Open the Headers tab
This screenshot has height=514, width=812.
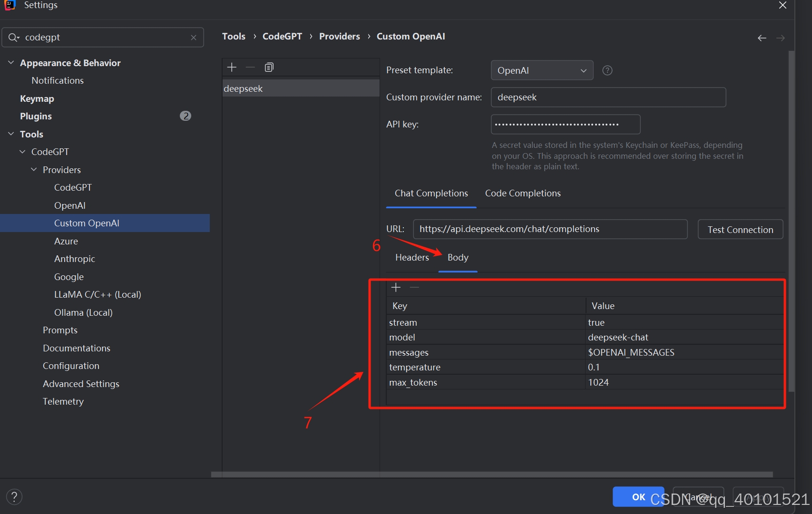pos(412,257)
